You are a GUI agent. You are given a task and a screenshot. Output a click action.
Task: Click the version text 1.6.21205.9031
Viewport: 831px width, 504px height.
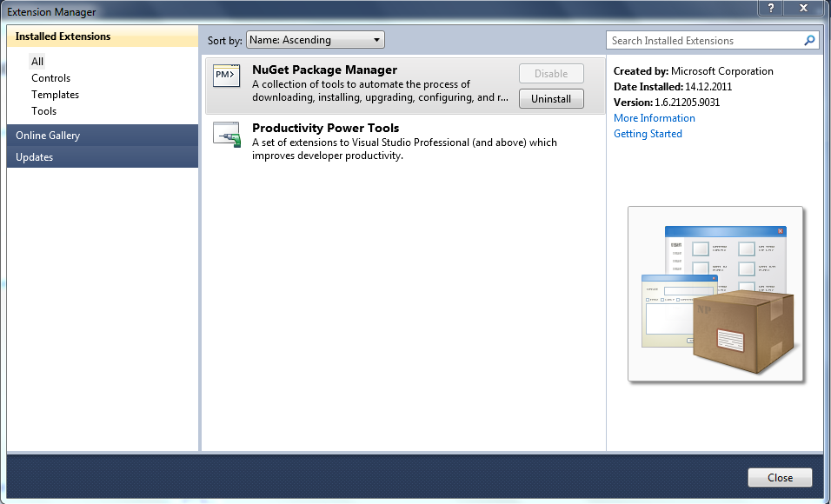point(688,103)
